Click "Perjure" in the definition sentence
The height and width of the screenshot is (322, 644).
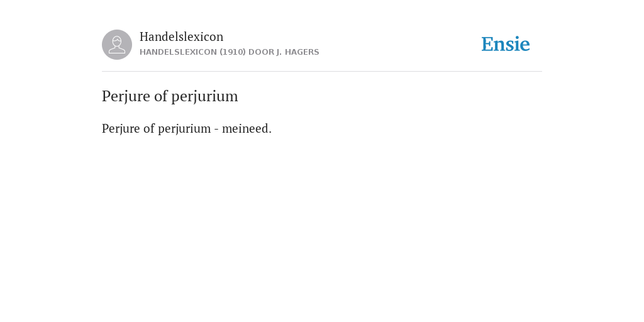point(121,129)
